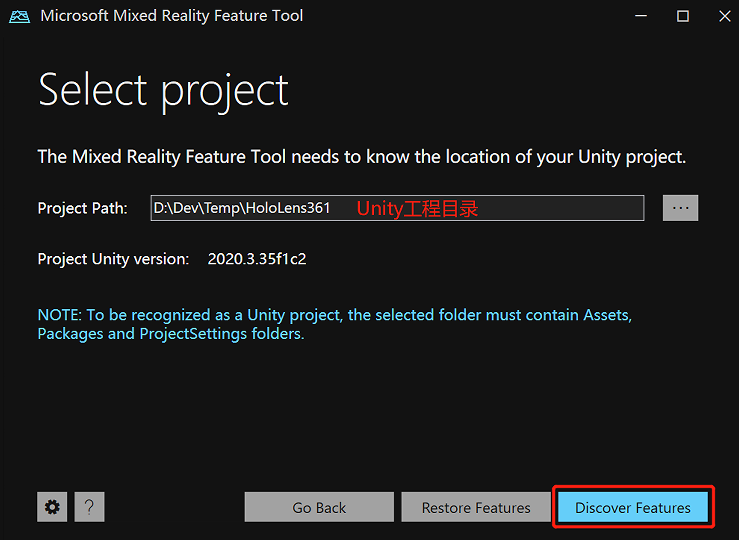Maximize the Feature Tool window
This screenshot has width=739, height=540.
coord(683,16)
